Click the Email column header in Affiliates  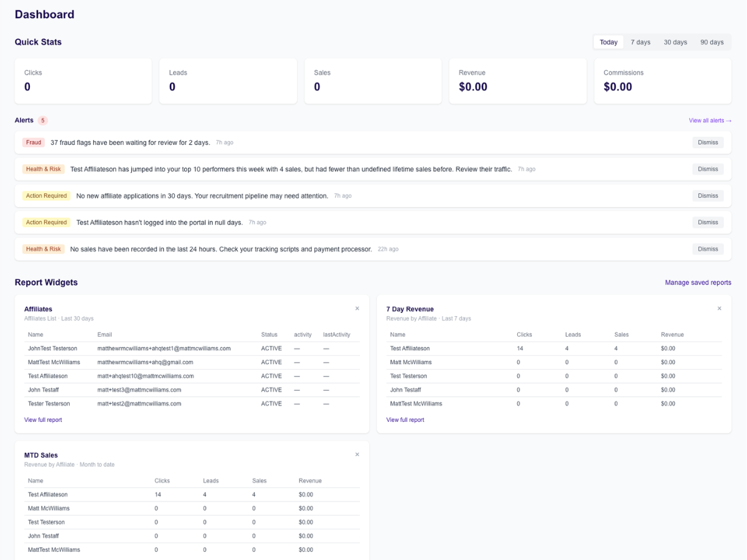pyautogui.click(x=105, y=335)
